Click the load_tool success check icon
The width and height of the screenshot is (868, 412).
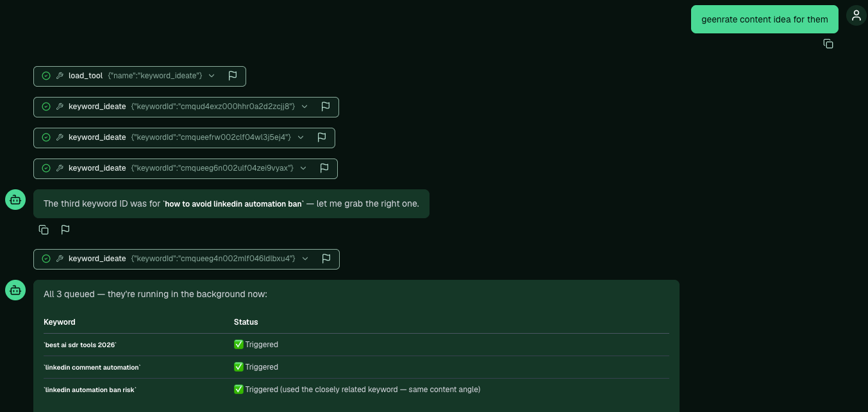tap(46, 76)
